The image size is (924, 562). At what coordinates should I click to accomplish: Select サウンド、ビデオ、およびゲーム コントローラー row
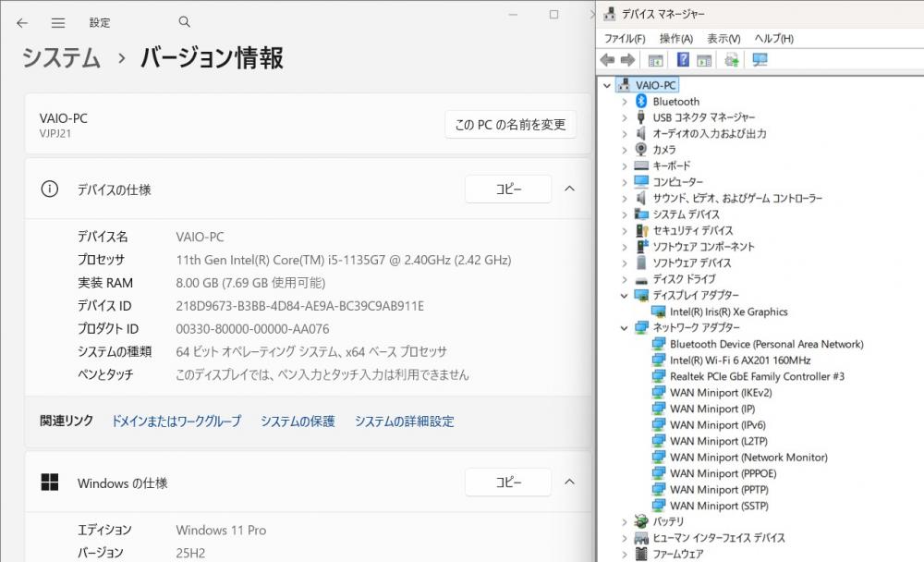coord(737,198)
